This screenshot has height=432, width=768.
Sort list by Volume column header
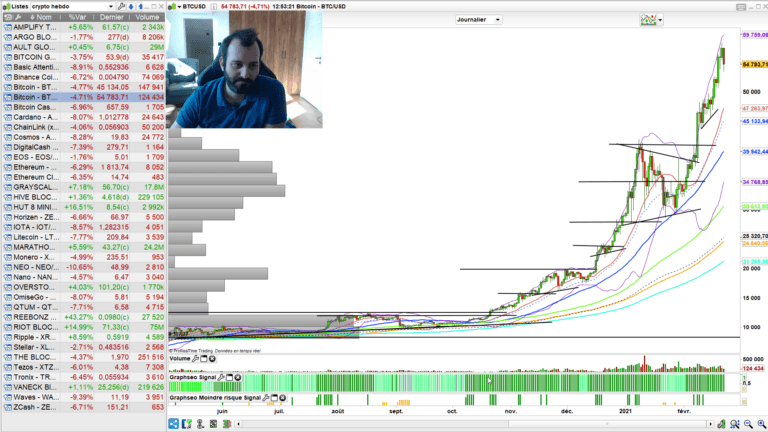click(146, 17)
